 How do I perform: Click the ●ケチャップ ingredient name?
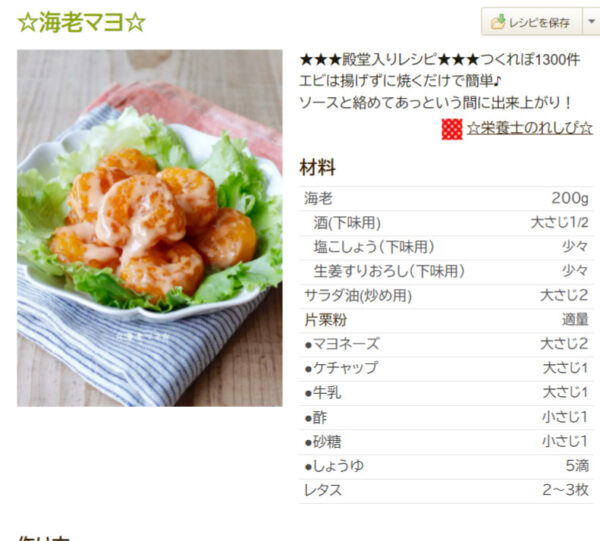pos(341,368)
